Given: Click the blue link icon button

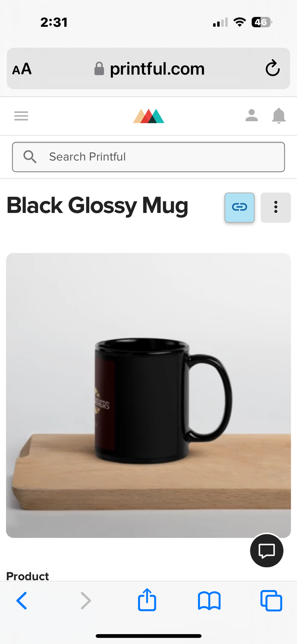Looking at the screenshot, I should tap(240, 207).
